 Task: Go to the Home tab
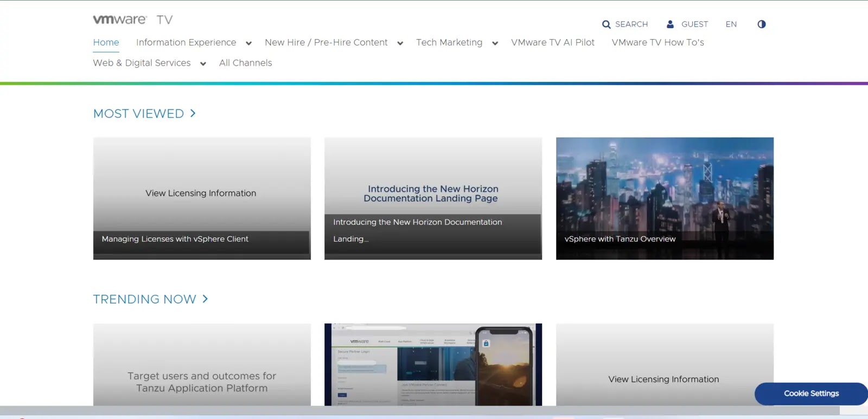pos(106,42)
